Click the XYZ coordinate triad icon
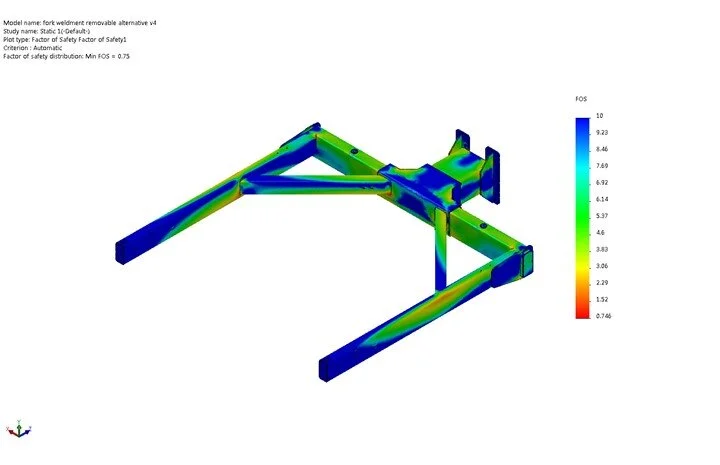 coord(19,429)
